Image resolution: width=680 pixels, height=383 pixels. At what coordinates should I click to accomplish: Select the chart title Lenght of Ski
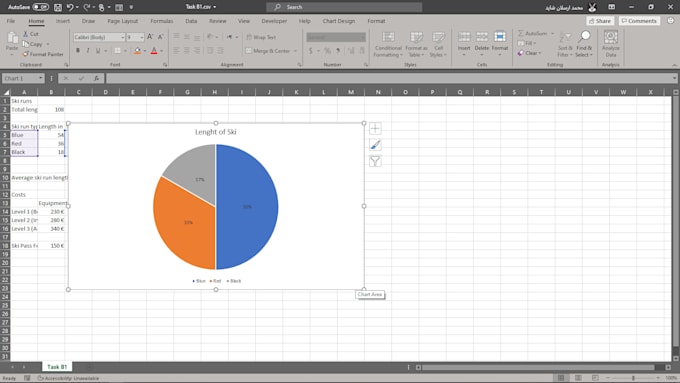[x=216, y=132]
